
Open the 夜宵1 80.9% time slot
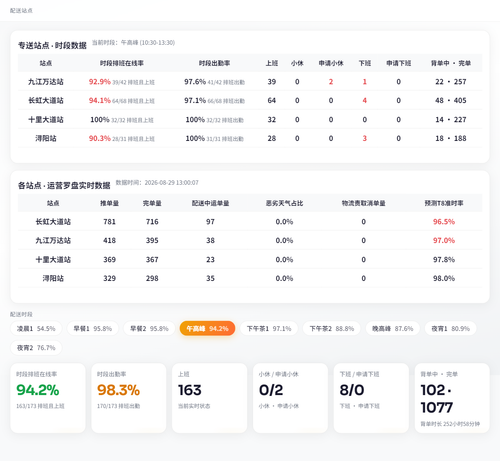[451, 329]
